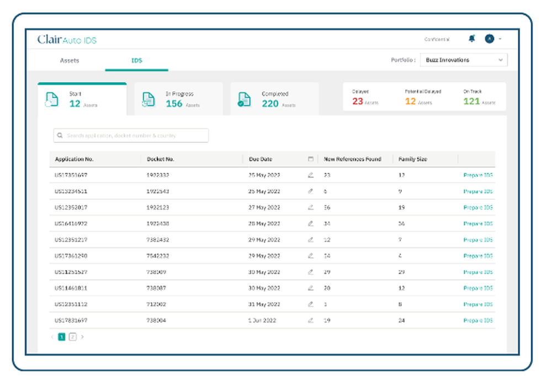Click the In Progress document icon

(x=148, y=100)
